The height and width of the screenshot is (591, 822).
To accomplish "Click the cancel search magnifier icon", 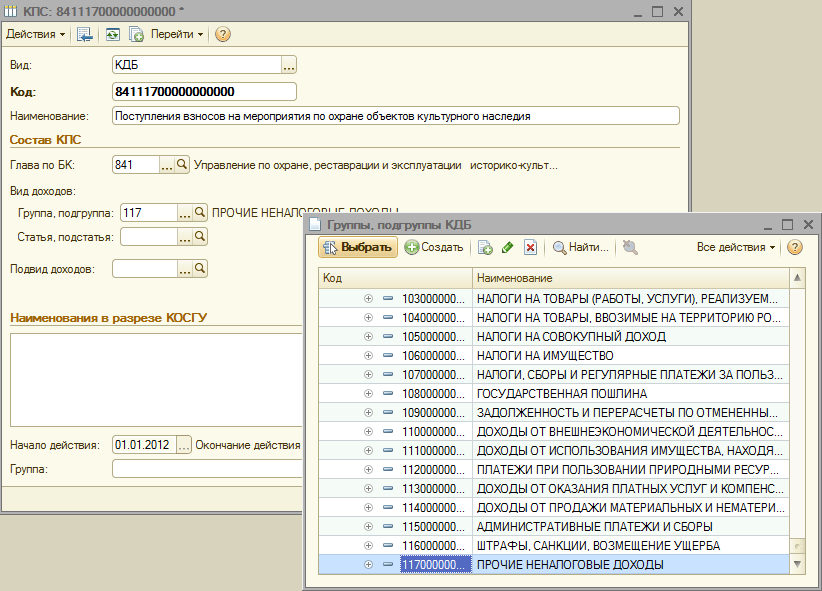I will pyautogui.click(x=630, y=247).
